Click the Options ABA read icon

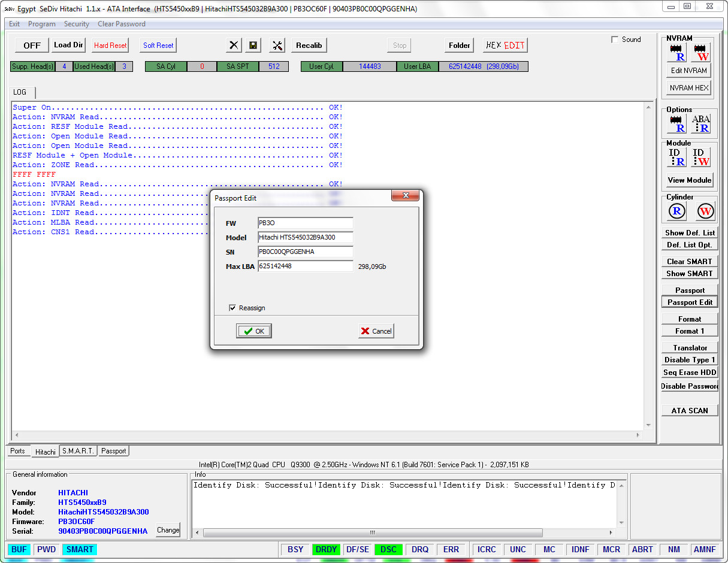(700, 124)
